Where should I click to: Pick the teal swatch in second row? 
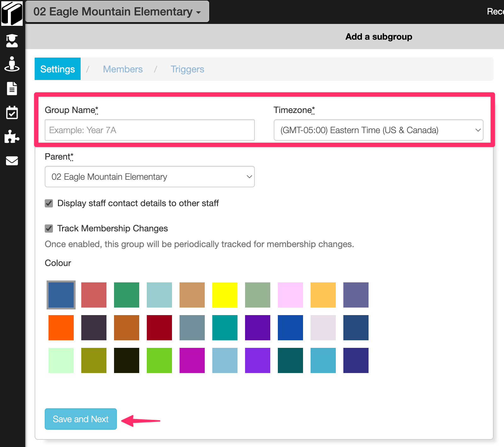pos(225,328)
